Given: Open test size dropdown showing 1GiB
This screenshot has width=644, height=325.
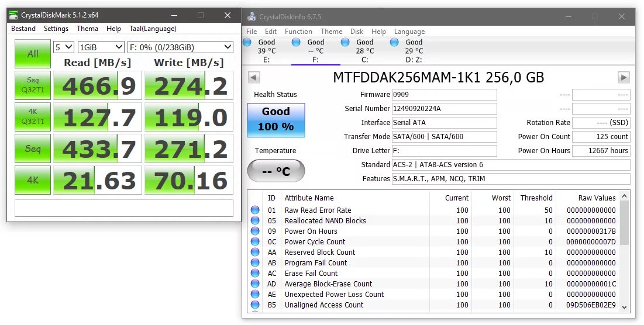Looking at the screenshot, I should click(x=101, y=47).
